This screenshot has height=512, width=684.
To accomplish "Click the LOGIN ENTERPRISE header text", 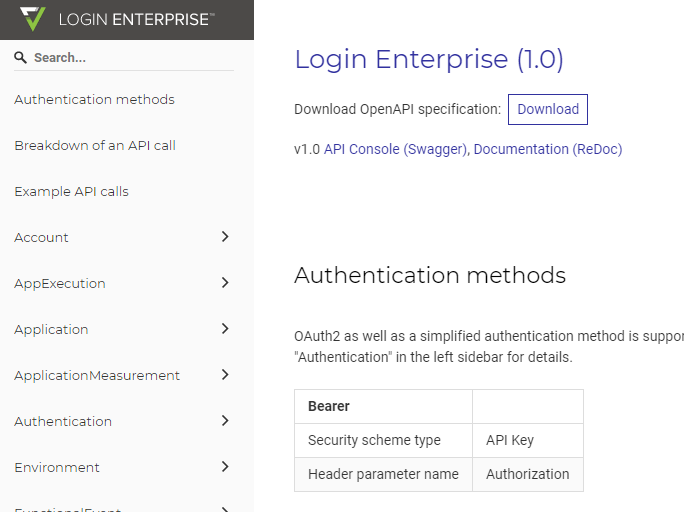I will coord(136,19).
